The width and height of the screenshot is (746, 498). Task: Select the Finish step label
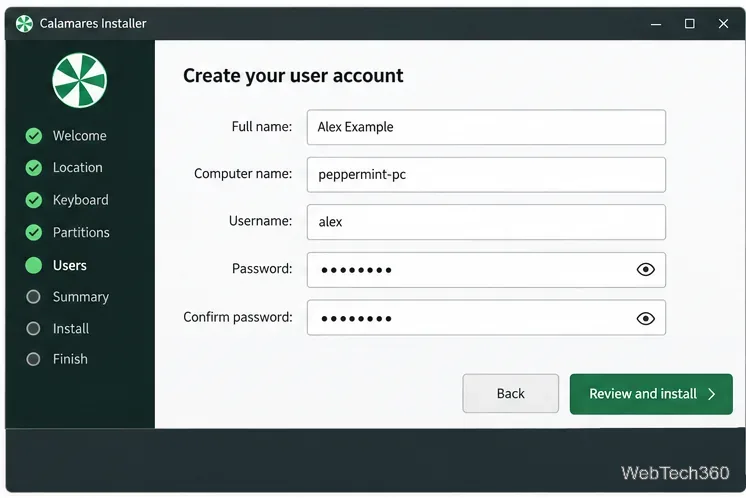pyautogui.click(x=70, y=359)
